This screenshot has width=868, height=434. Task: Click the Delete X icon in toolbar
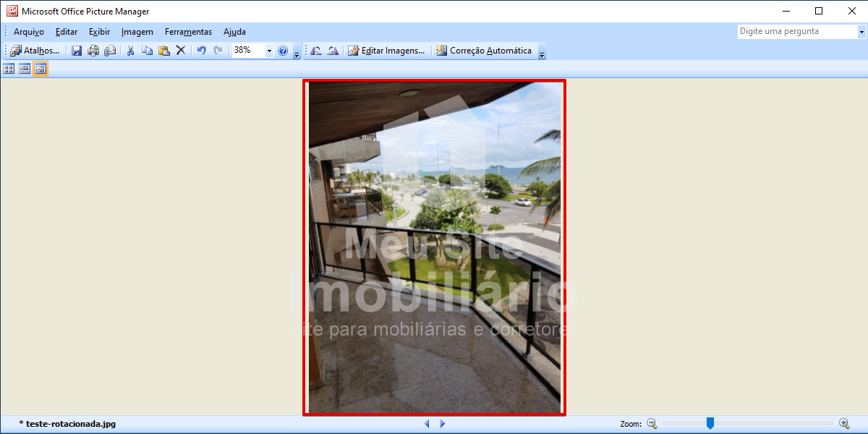[x=181, y=51]
